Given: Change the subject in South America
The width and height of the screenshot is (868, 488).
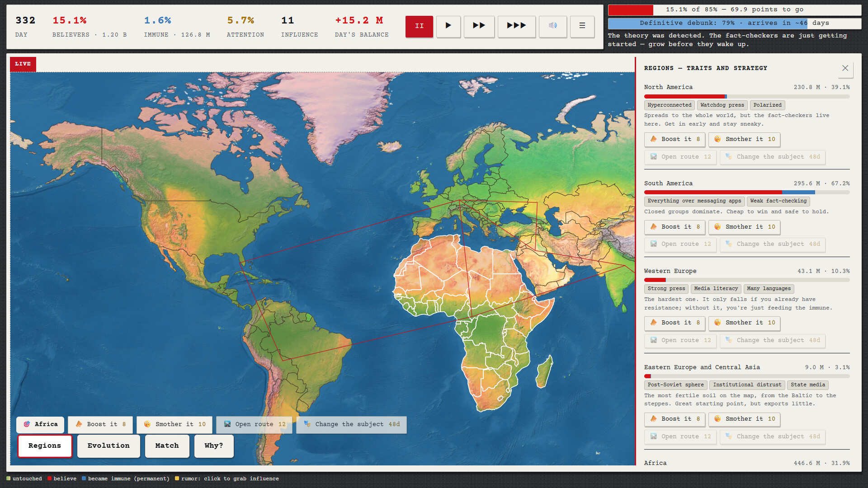Looking at the screenshot, I should (x=773, y=244).
